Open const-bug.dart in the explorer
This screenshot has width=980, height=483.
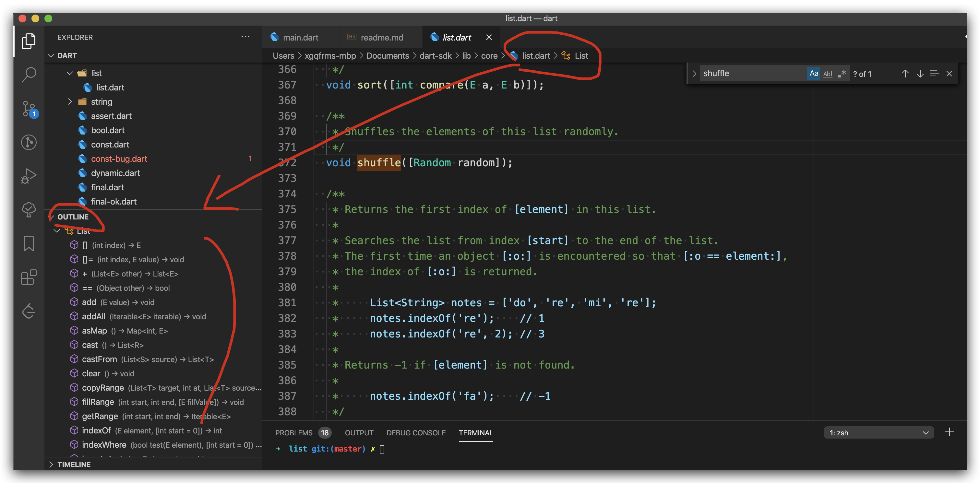[119, 159]
